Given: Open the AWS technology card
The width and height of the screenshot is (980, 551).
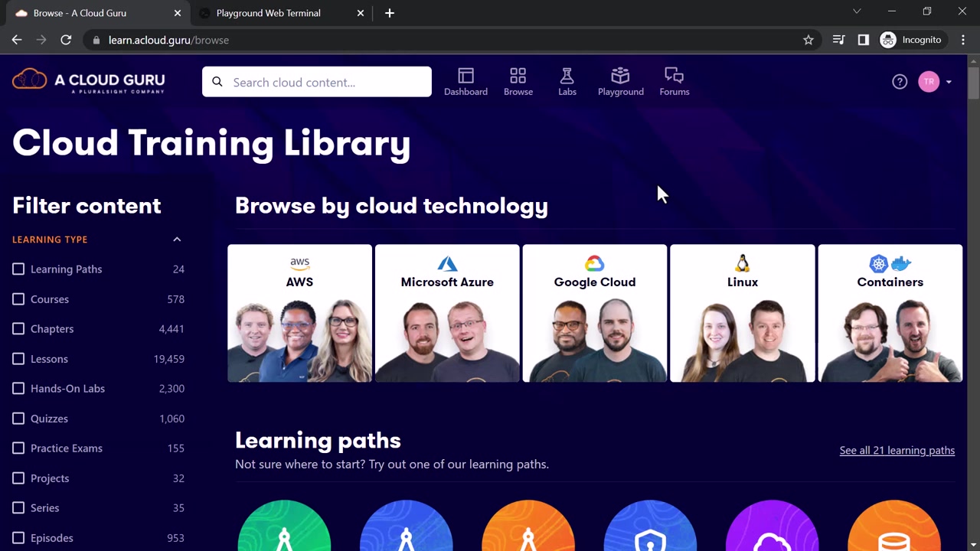Looking at the screenshot, I should click(299, 313).
